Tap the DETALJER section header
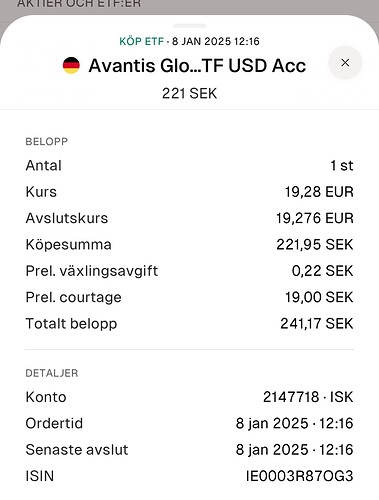 pyautogui.click(x=52, y=373)
